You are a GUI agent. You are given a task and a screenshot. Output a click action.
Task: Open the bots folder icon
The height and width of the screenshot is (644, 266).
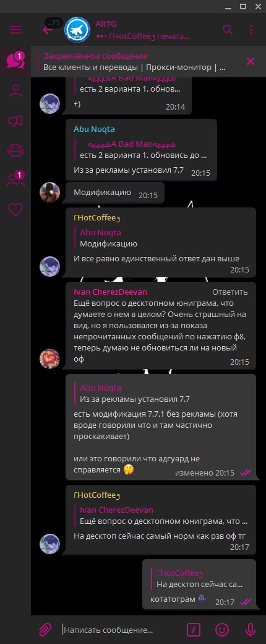click(15, 150)
